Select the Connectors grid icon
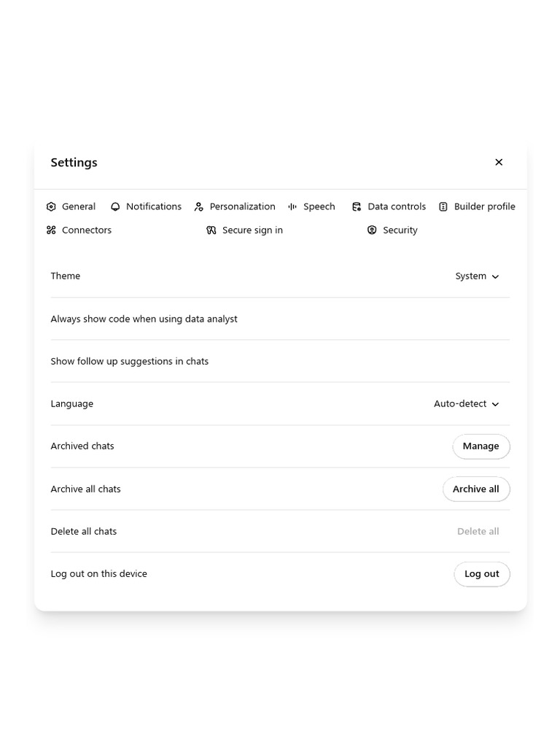The width and height of the screenshot is (560, 747). pyautogui.click(x=51, y=230)
